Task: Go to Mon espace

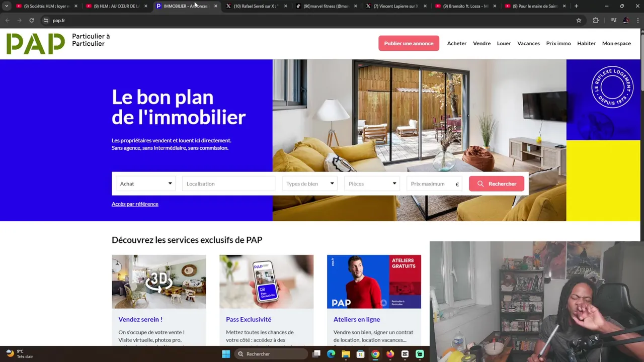Action: pos(616,43)
